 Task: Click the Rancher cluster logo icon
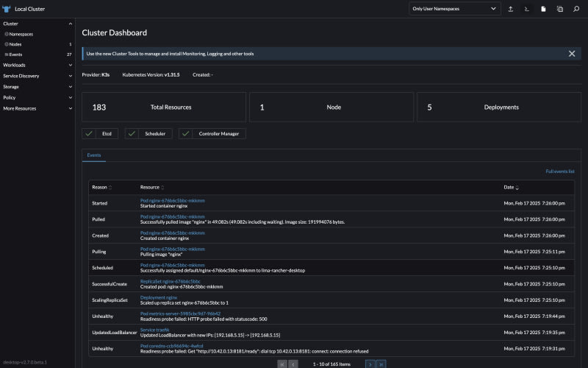coord(7,9)
